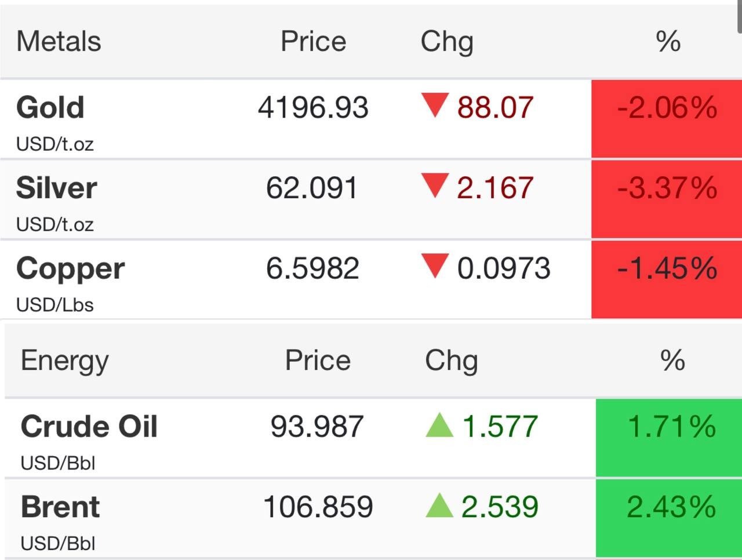The height and width of the screenshot is (560, 742).
Task: Click the USD/t.oz unit under Gold
Action: click(55, 144)
